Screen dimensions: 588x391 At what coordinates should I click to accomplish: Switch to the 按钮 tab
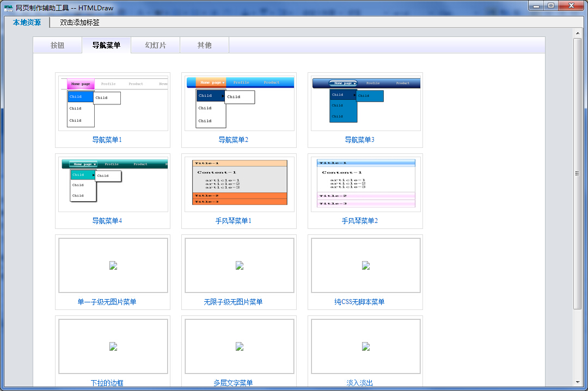coord(57,46)
